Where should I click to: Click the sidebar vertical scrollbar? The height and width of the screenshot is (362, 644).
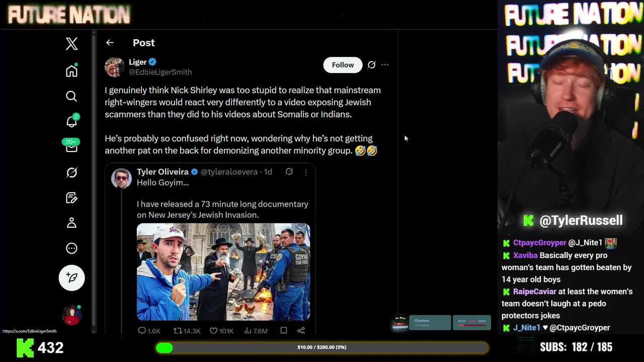tap(94, 181)
